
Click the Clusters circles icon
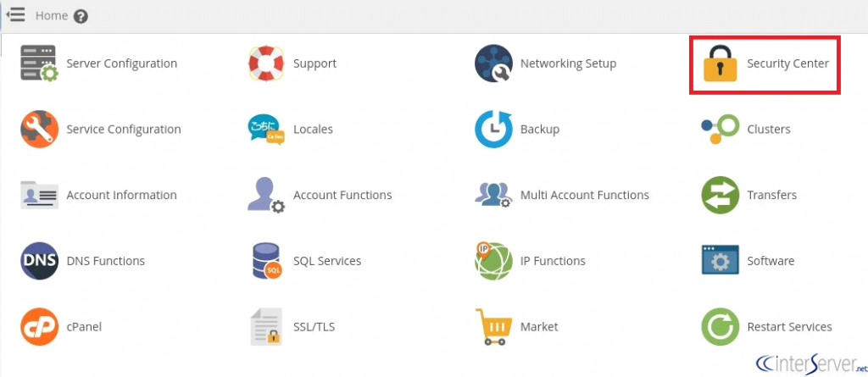pos(720,129)
